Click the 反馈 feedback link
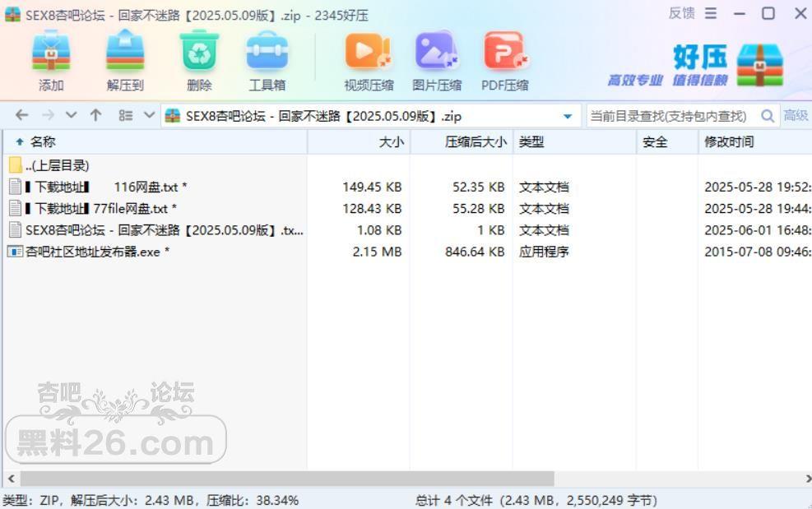The height and width of the screenshot is (509, 812). pos(681,13)
